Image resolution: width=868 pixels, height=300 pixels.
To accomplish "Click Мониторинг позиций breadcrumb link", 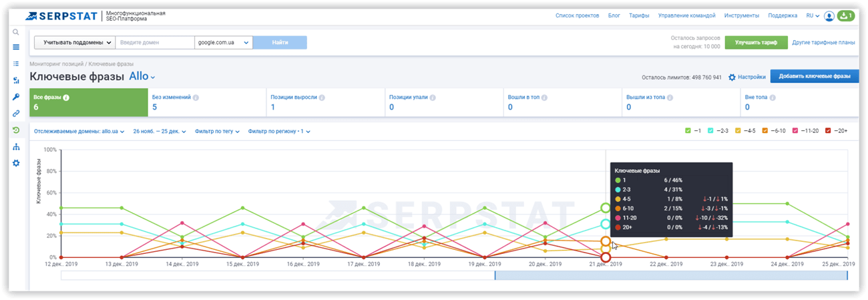I will (56, 63).
